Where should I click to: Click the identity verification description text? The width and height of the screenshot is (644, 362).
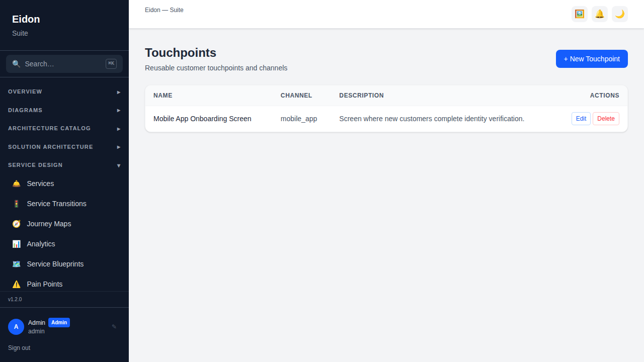(432, 119)
